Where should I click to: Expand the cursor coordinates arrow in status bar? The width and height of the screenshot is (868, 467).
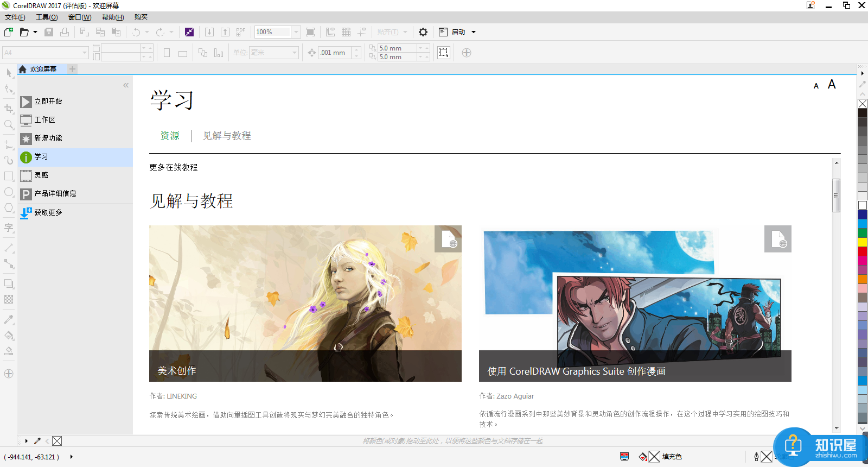[x=72, y=457]
